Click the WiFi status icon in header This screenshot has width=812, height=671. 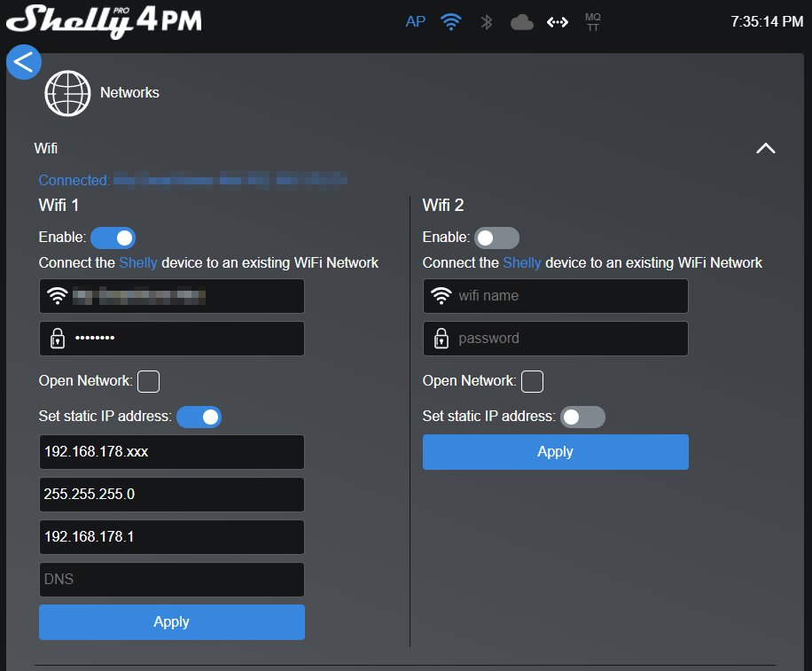pyautogui.click(x=451, y=22)
